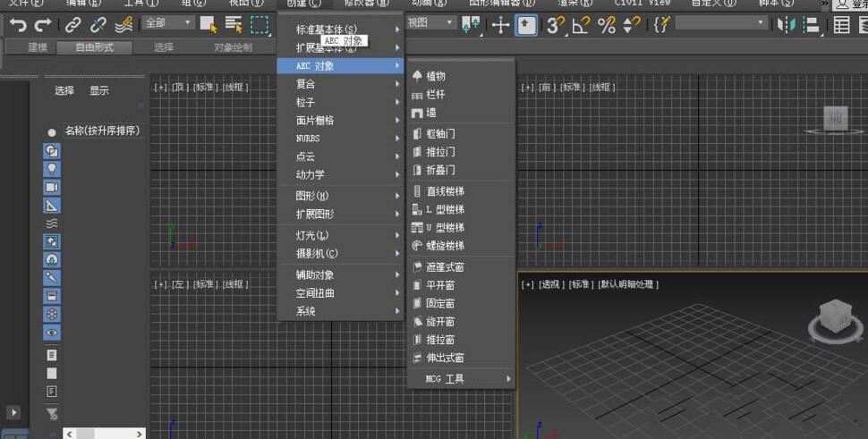868x439 pixels.
Task: Toggle hidden objects eye filter icon
Action: point(52,333)
